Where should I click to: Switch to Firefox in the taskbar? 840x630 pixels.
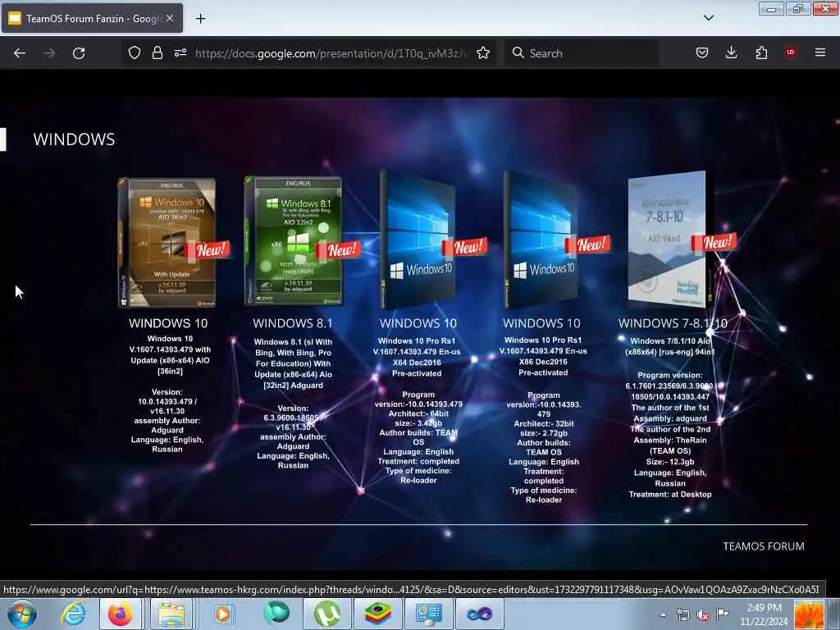click(x=120, y=614)
